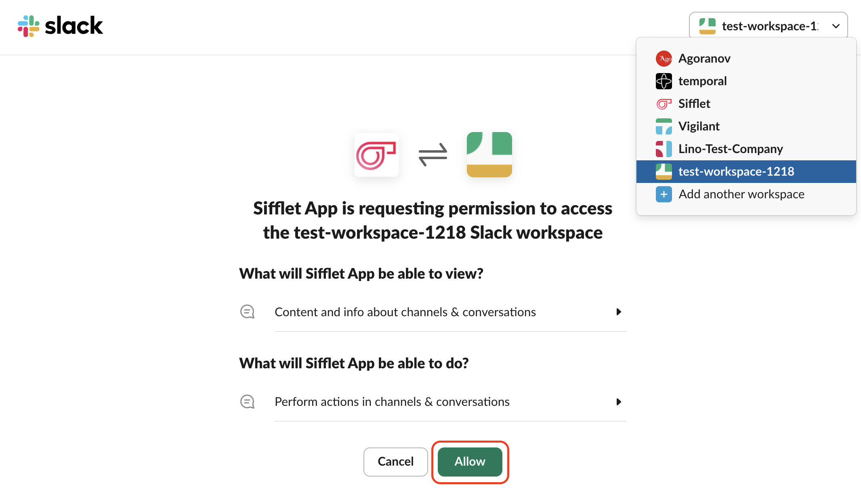The width and height of the screenshot is (861, 504).
Task: Expand the workspace selector dropdown
Action: (x=769, y=25)
